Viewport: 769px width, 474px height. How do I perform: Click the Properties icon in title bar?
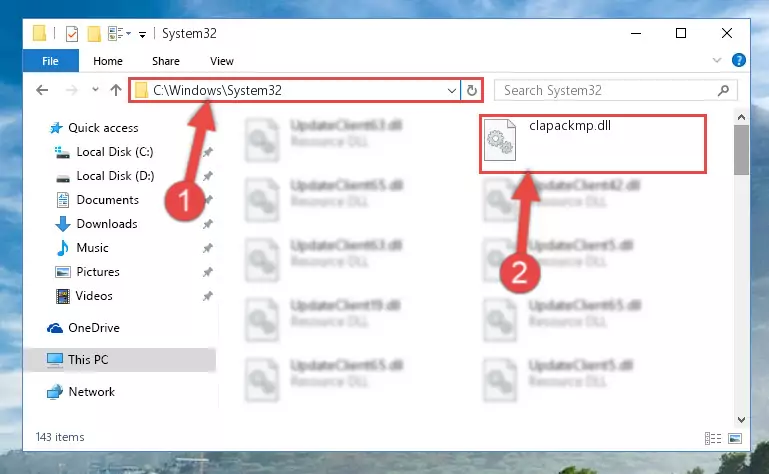tap(72, 34)
